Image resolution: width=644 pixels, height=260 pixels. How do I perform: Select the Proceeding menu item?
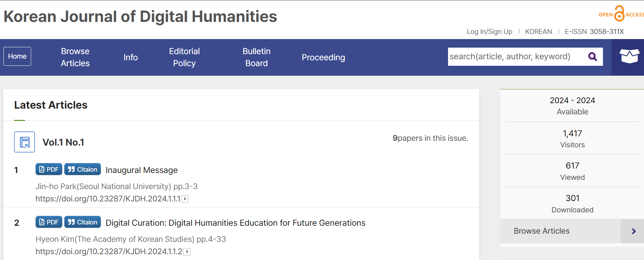(x=323, y=58)
